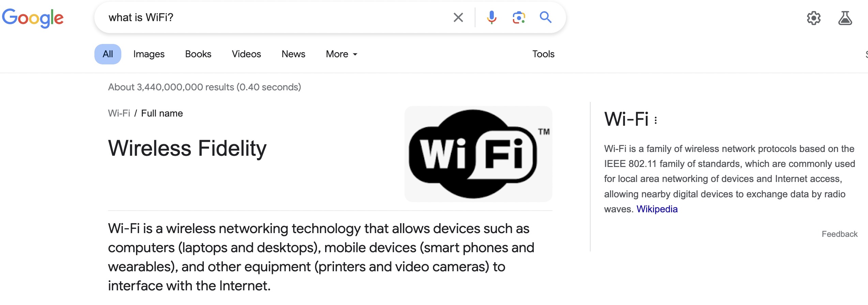
Task: Open the Settings gear menu
Action: [813, 18]
